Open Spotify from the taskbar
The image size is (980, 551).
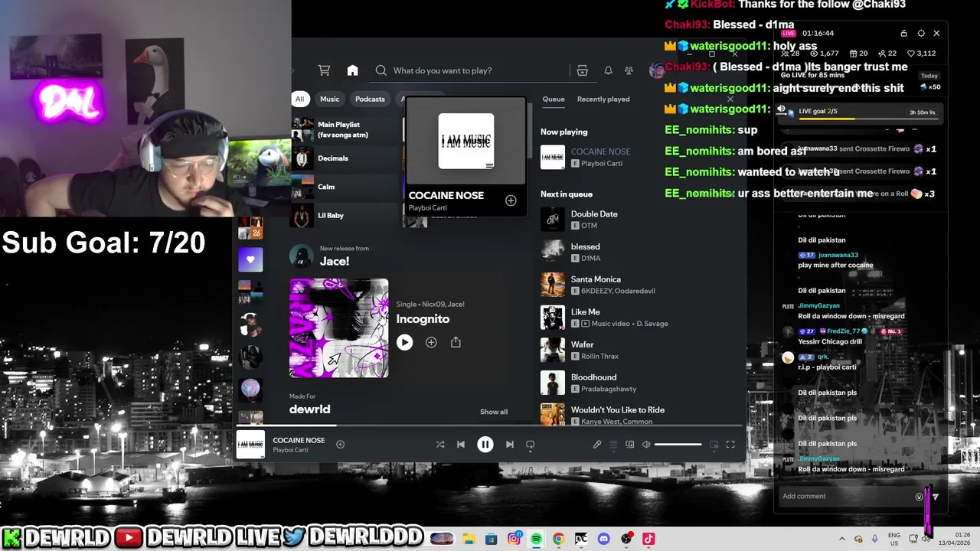(x=536, y=540)
